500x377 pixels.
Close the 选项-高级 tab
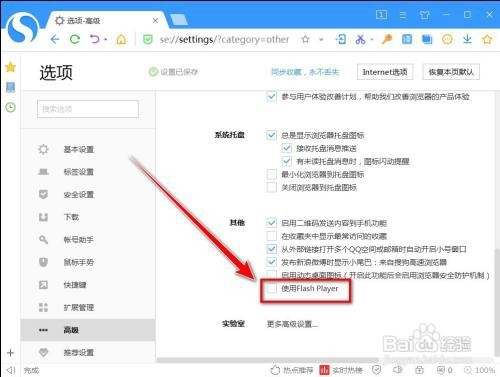(155, 21)
